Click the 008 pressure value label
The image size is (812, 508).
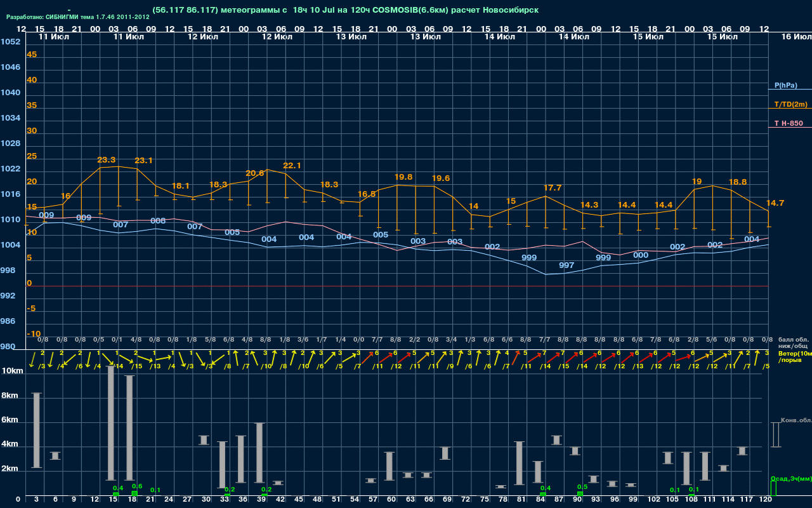[158, 221]
